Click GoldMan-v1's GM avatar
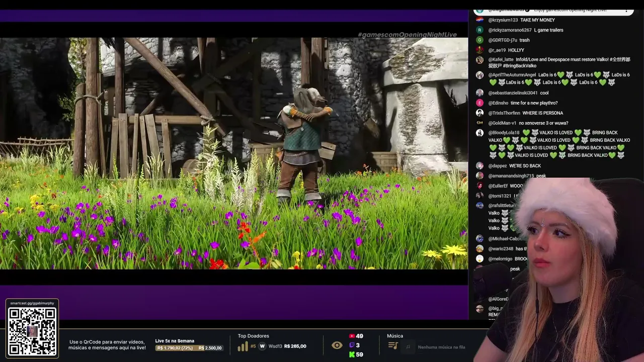 pos(479,123)
